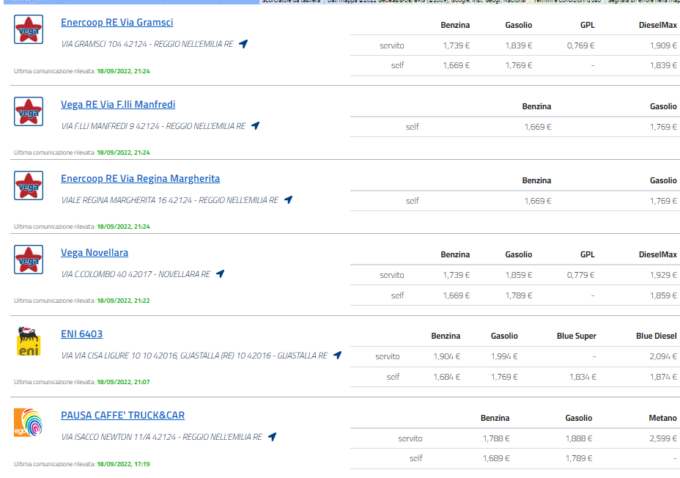Select PAUSA CAFFE' servito Benzina price 1,788 €
The height and width of the screenshot is (478, 680).
pos(496,439)
